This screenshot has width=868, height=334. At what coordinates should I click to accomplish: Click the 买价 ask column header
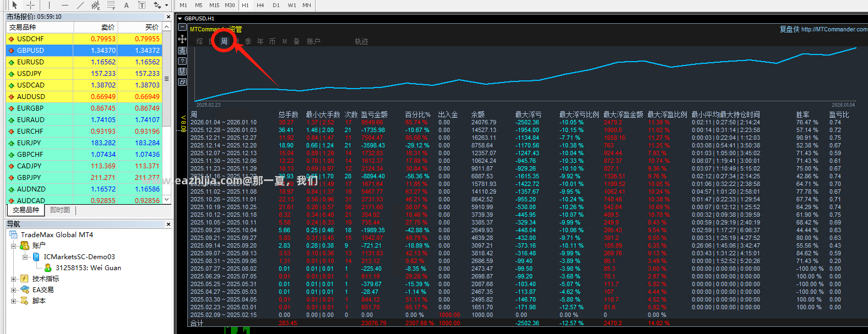[140, 27]
